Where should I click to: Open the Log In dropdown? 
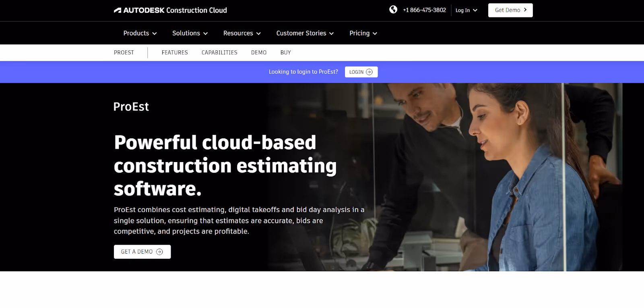point(466,10)
